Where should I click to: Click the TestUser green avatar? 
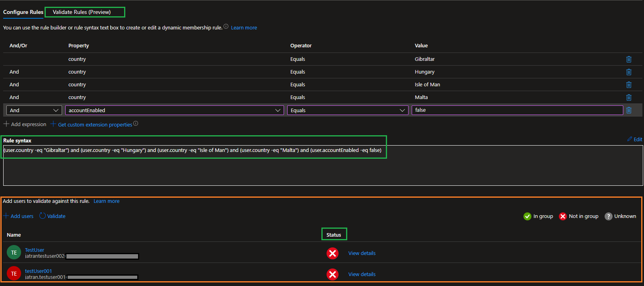point(14,253)
